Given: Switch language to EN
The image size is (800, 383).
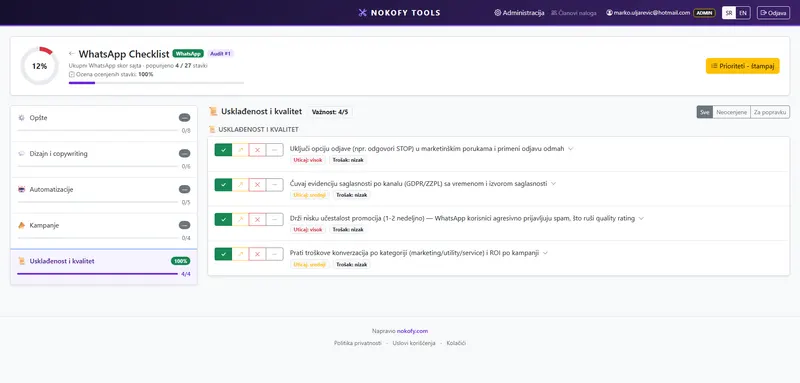Looking at the screenshot, I should point(743,13).
